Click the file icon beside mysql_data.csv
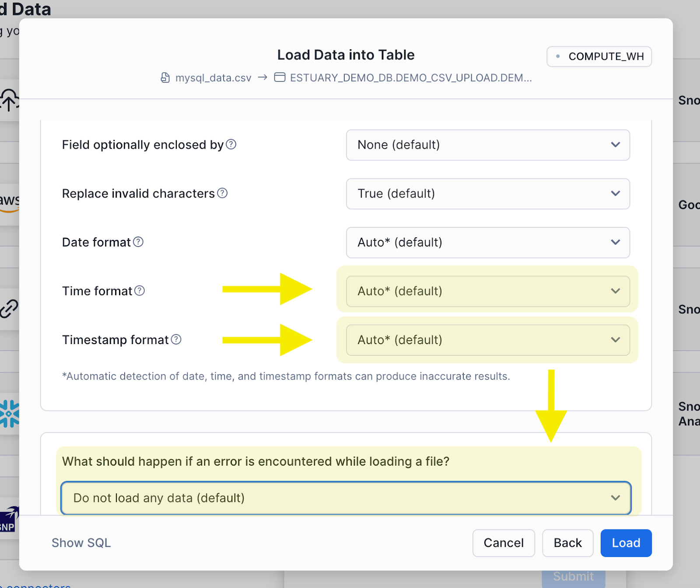The height and width of the screenshot is (588, 700). click(165, 78)
